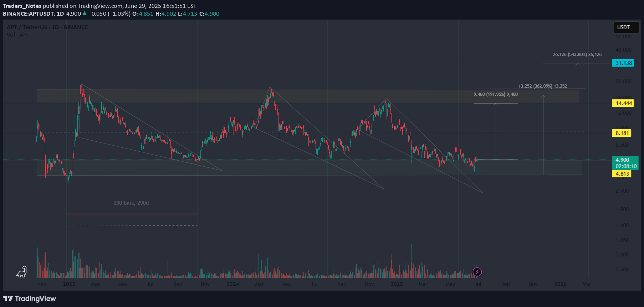Click the close value C:4.900

click(x=209, y=14)
